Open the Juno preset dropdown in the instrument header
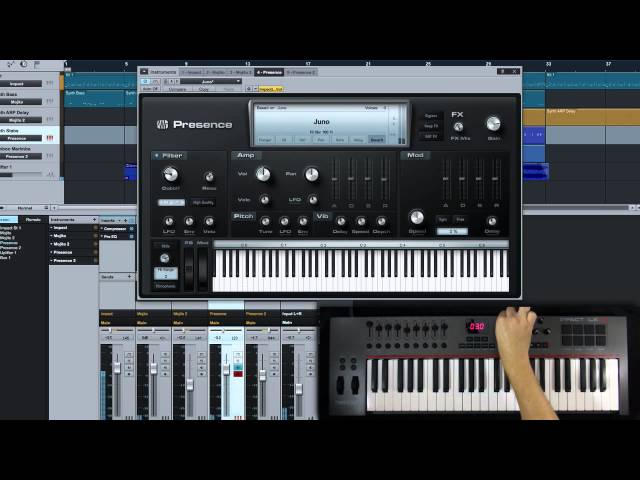The image size is (640, 480). (x=211, y=81)
